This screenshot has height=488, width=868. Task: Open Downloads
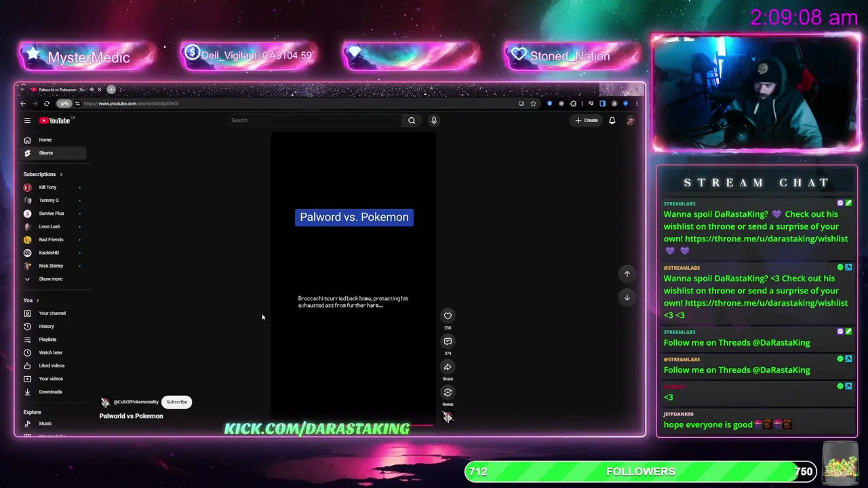(53, 392)
